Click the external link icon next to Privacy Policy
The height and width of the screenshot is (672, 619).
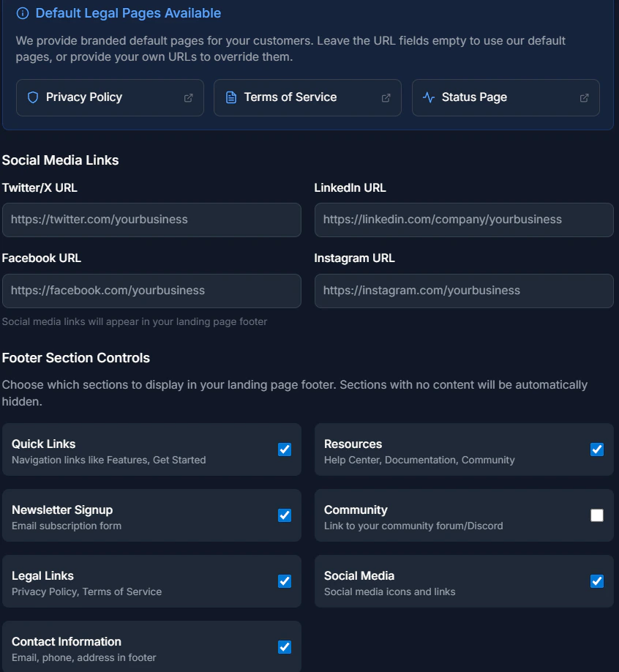(188, 97)
